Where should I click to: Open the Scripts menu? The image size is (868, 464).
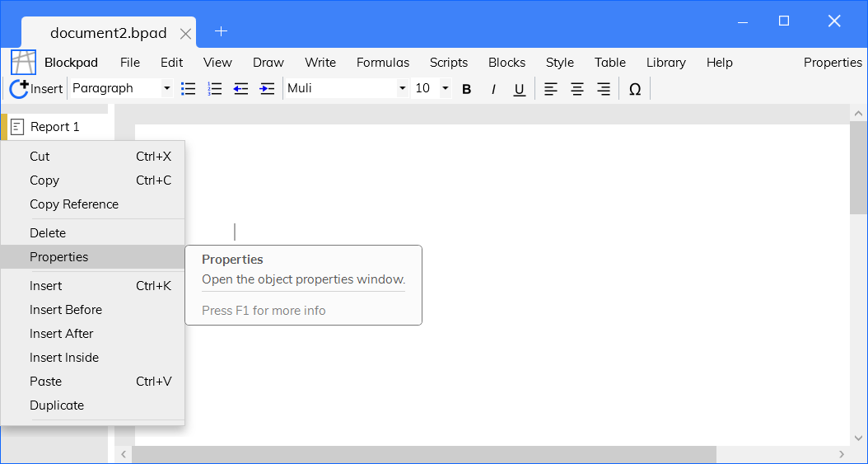click(x=449, y=63)
